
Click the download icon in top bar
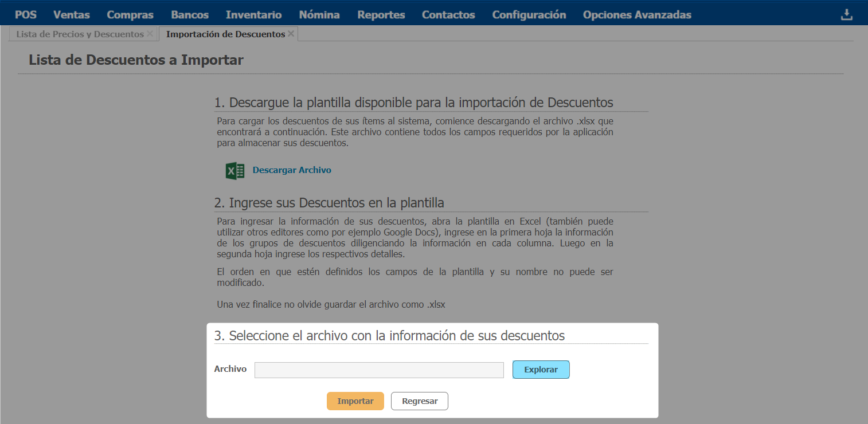[846, 15]
